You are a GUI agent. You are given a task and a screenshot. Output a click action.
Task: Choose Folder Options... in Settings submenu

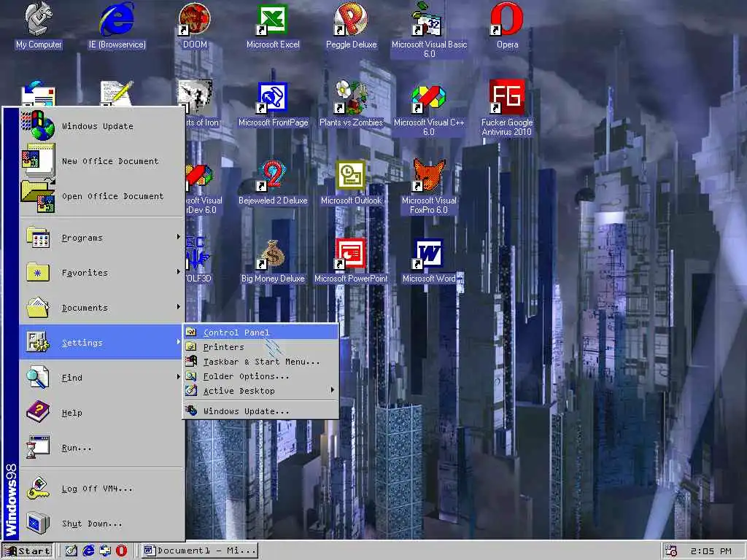click(x=260, y=376)
